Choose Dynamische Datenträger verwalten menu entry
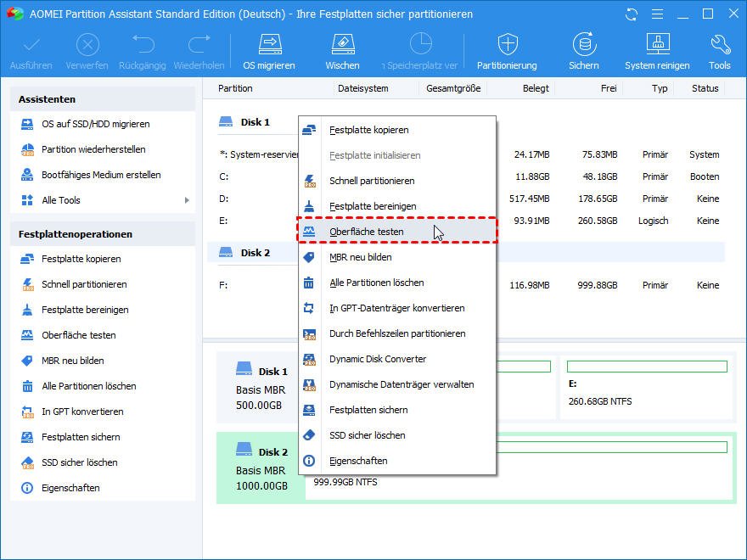Viewport: 747px width, 560px height. [x=397, y=384]
